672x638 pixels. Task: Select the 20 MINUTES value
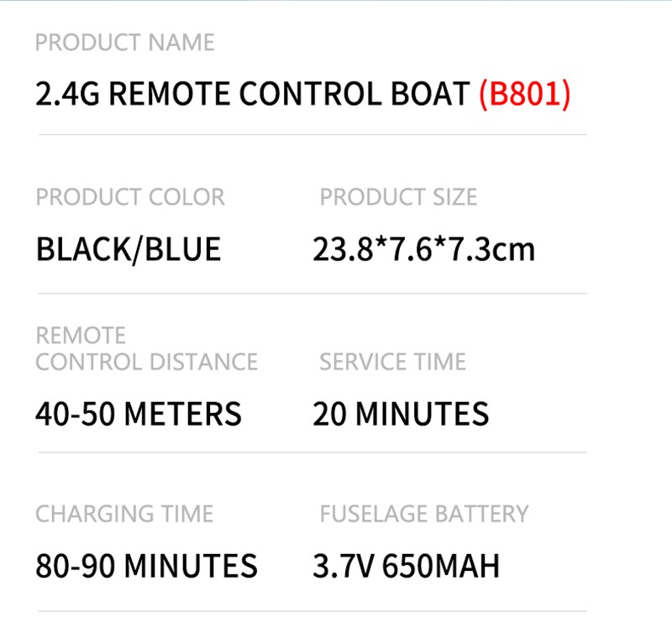pyautogui.click(x=401, y=413)
